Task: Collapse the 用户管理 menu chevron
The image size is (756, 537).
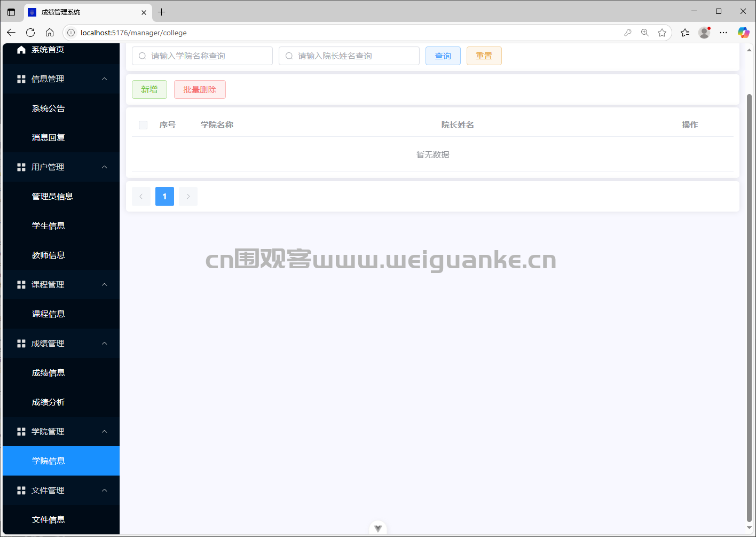Action: tap(105, 167)
